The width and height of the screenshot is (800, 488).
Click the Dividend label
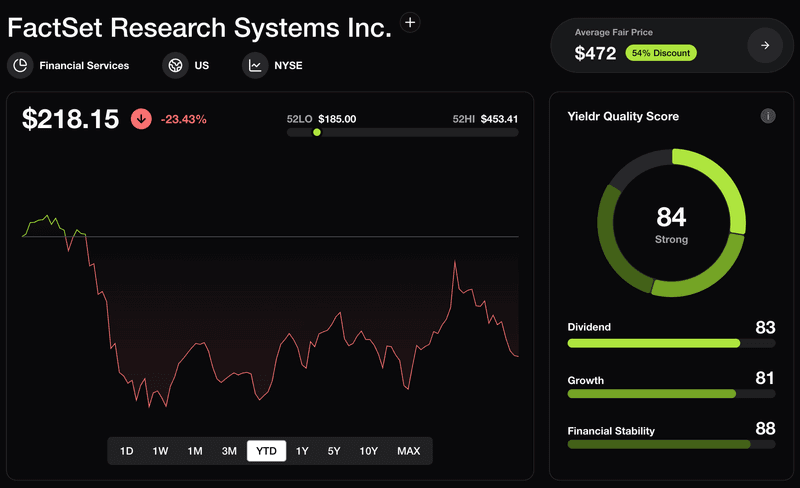[x=589, y=327]
